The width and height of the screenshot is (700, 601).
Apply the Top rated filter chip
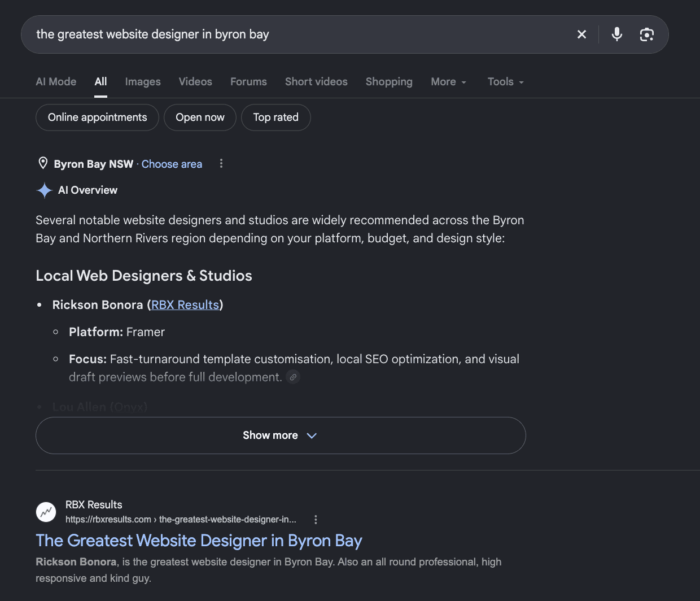[x=275, y=117]
